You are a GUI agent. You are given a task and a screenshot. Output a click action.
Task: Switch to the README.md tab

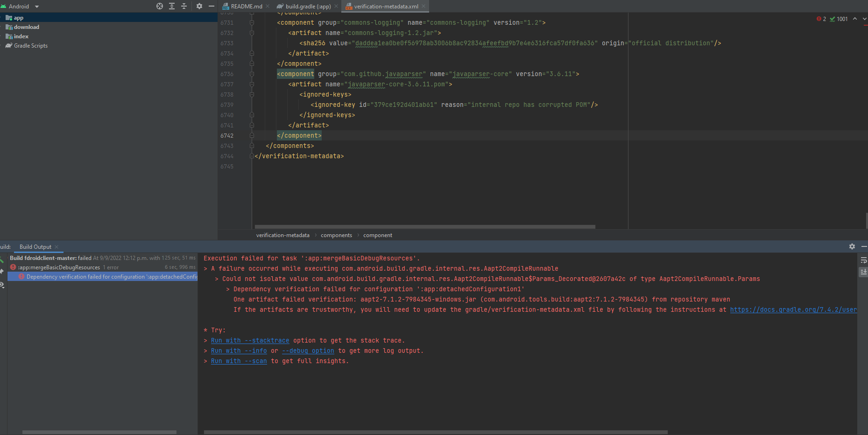click(246, 7)
